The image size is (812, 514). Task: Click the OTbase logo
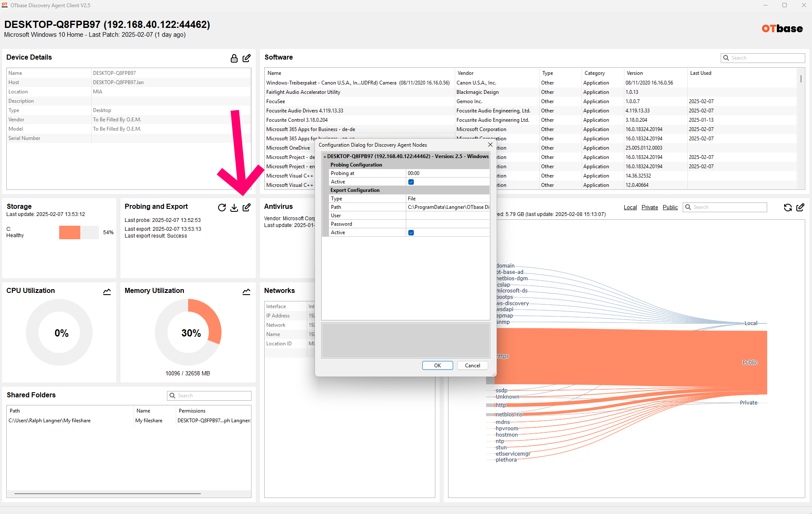coord(782,29)
